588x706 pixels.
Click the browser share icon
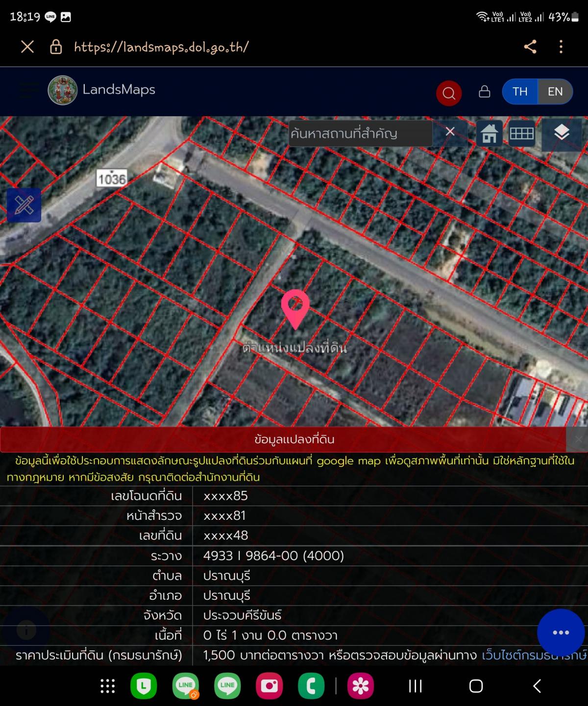(x=530, y=47)
